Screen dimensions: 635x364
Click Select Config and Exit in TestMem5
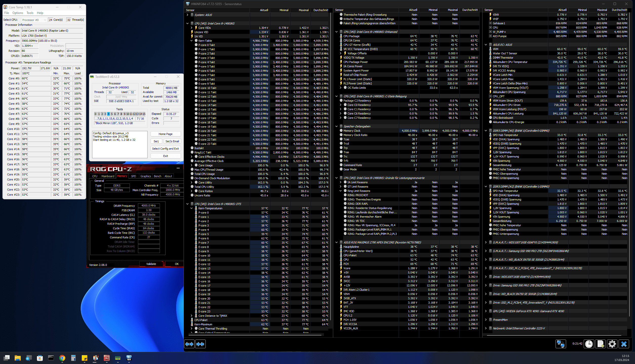pyautogui.click(x=166, y=149)
